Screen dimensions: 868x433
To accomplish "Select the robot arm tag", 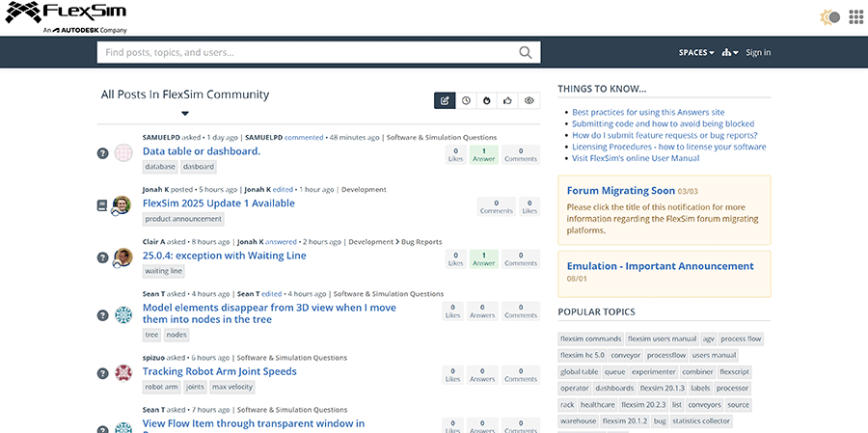I will coord(162,387).
